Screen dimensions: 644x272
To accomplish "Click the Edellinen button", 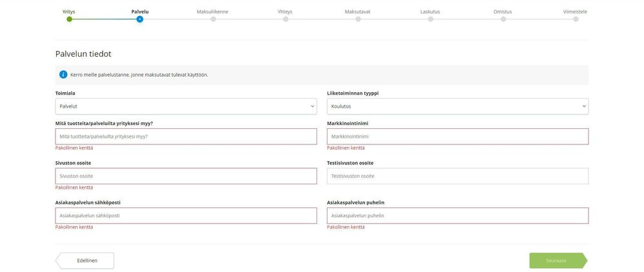I will tap(85, 260).
